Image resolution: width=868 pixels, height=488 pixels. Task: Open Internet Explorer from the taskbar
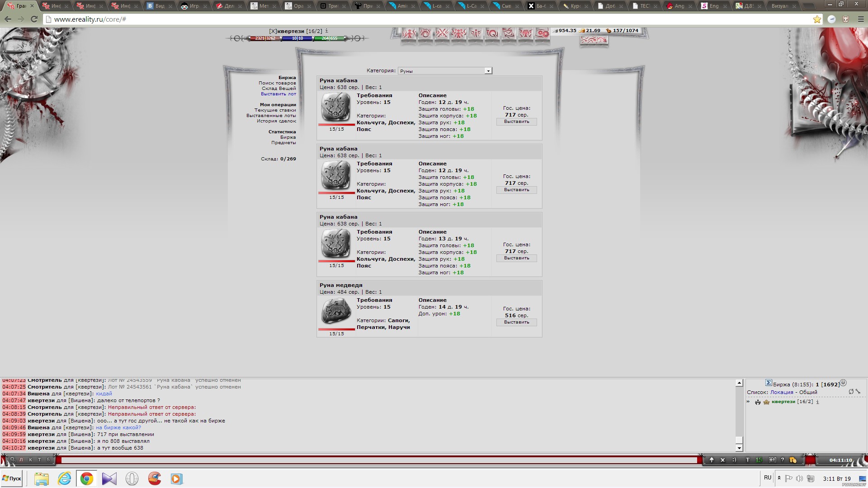pyautogui.click(x=65, y=479)
